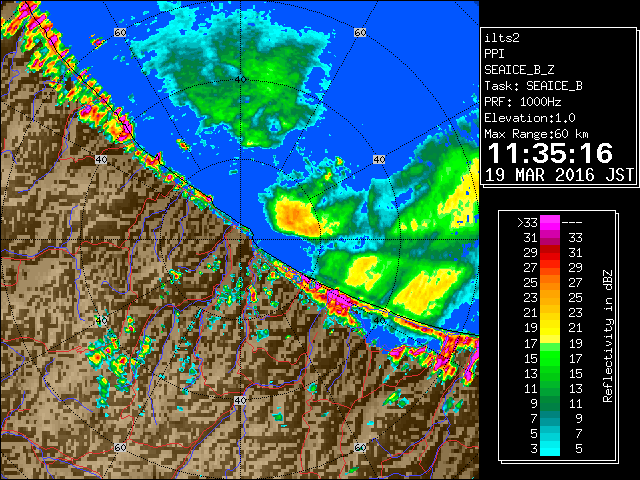Pick the magenta >33 dBZ legend swatch
The image size is (640, 480).
click(x=550, y=223)
